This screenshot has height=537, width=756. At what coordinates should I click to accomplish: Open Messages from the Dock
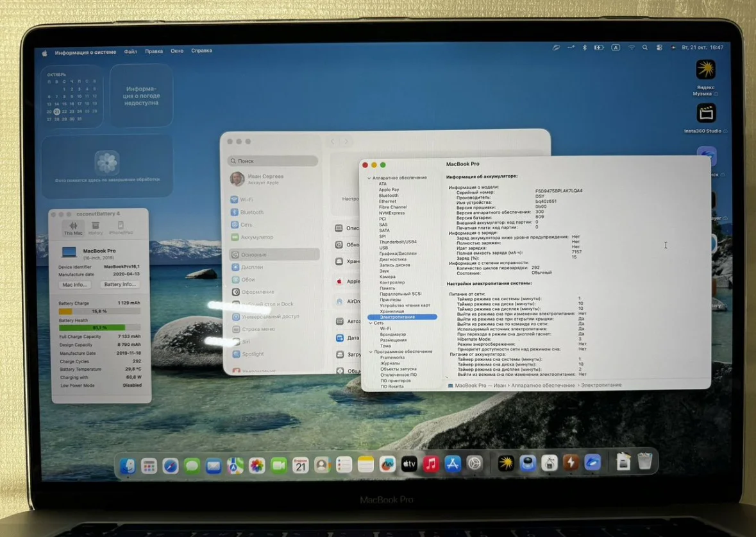(x=192, y=466)
